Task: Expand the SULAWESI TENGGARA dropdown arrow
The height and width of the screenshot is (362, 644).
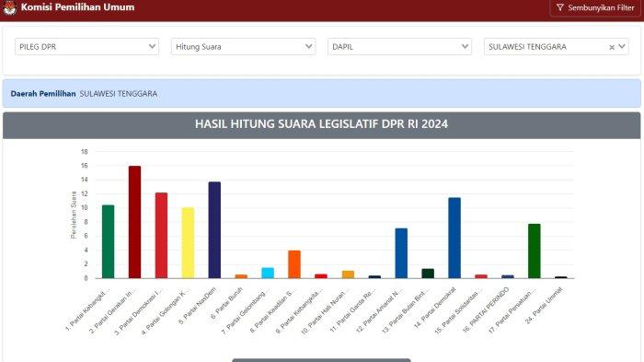Action: coord(622,46)
